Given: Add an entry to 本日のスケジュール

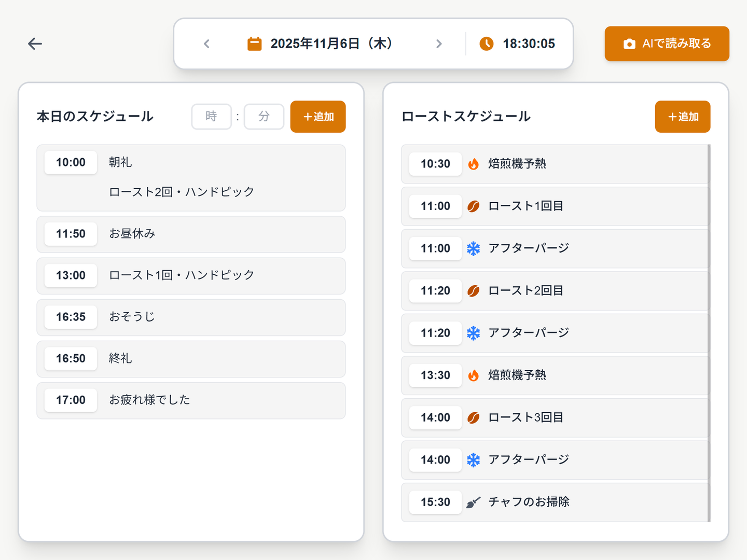Looking at the screenshot, I should click(318, 117).
